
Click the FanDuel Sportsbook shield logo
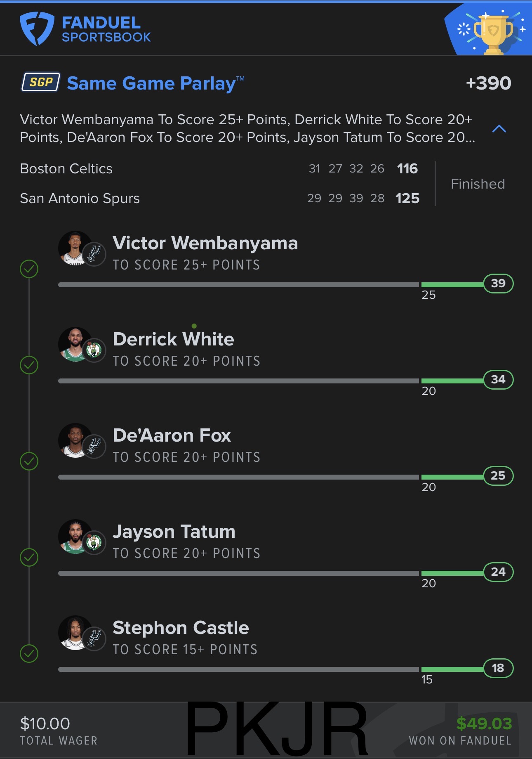37,28
